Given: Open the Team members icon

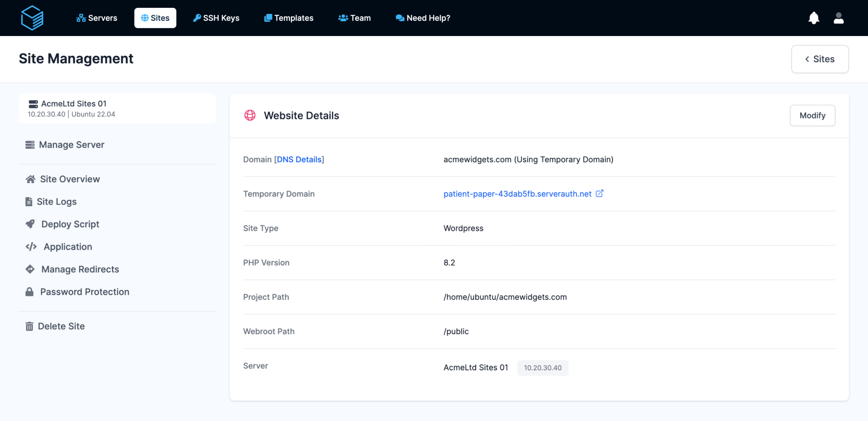Looking at the screenshot, I should point(343,17).
